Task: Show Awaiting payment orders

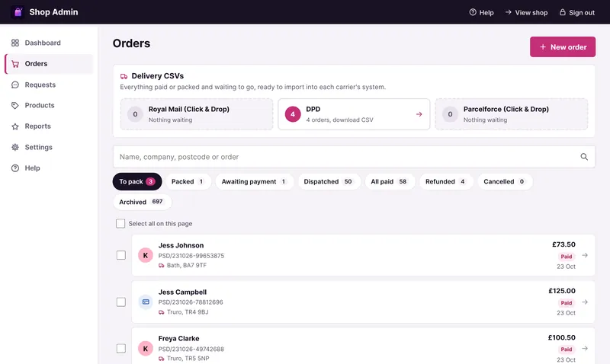Action: coord(255,181)
